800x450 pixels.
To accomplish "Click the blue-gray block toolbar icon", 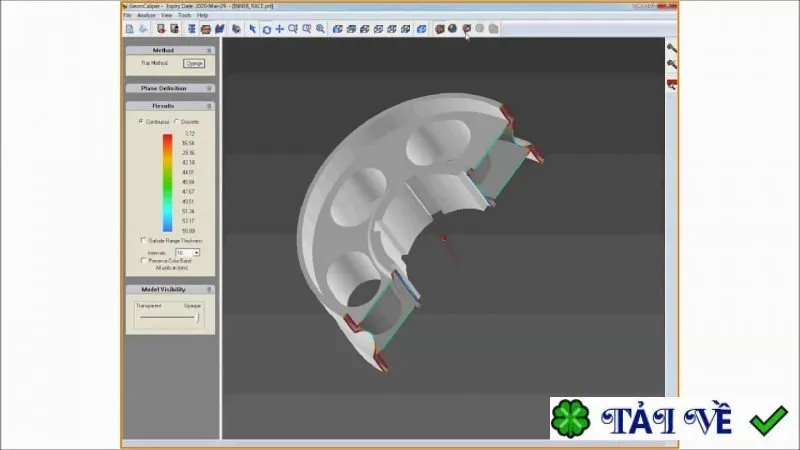I will coord(236,29).
